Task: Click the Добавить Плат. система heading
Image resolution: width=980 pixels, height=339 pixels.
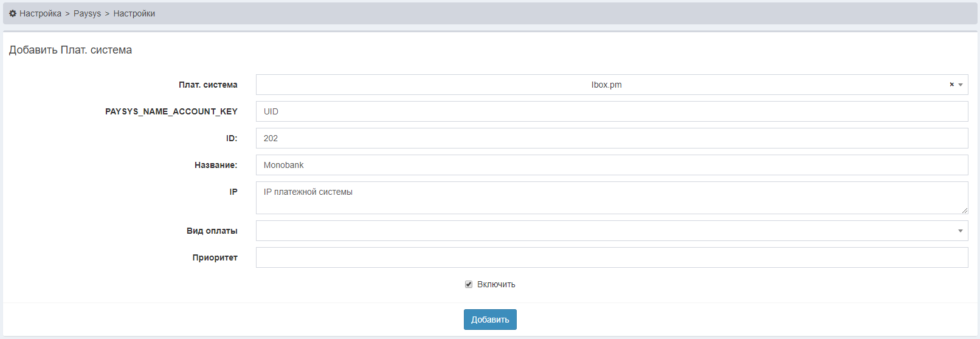Action: pyautogui.click(x=71, y=50)
